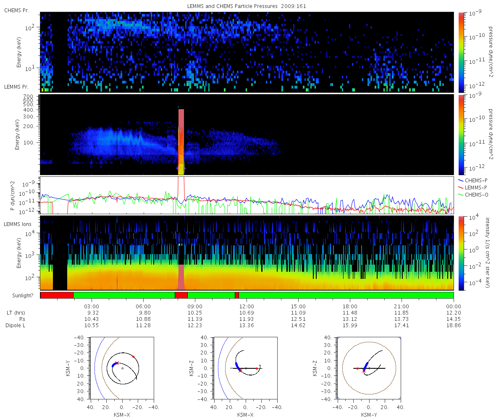The image size is (504, 420).
Task: Click the KSM-X versus KSM-Y orbit plot
Action: pos(121,368)
